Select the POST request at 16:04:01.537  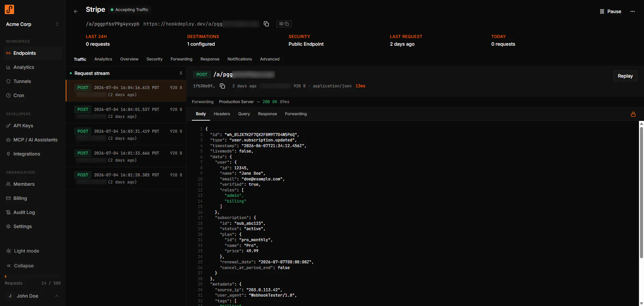click(126, 113)
